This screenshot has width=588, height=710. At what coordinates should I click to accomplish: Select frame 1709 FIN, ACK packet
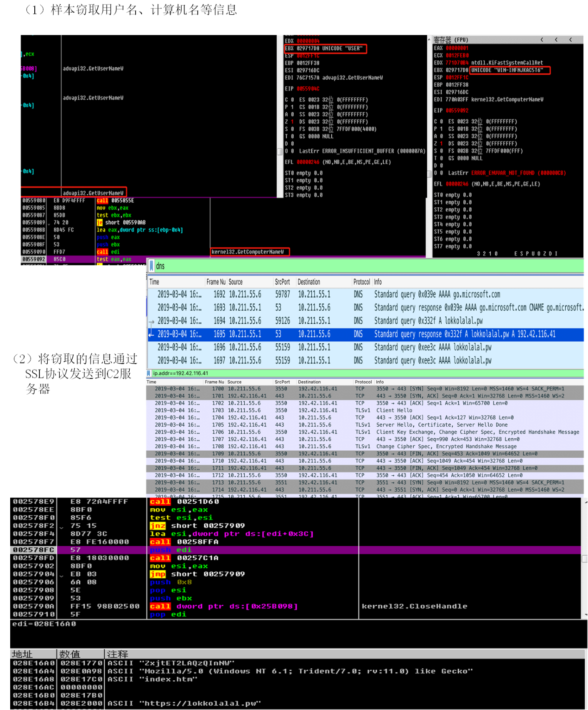(365, 454)
